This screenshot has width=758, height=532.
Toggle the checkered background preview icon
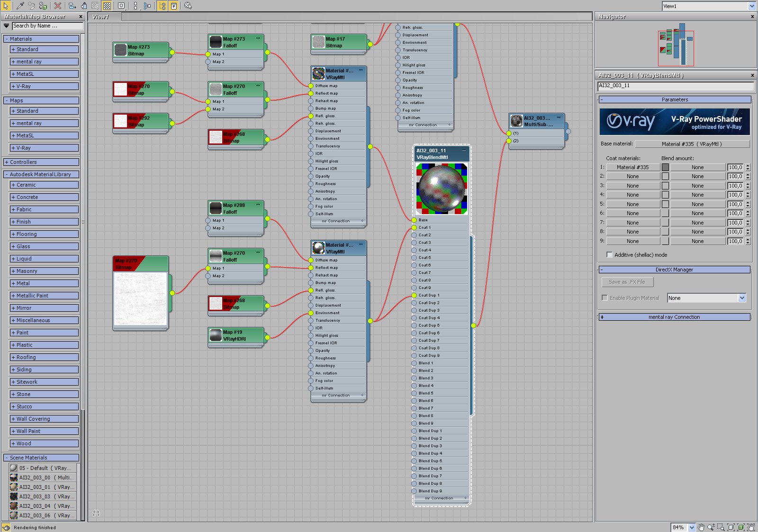point(107,6)
